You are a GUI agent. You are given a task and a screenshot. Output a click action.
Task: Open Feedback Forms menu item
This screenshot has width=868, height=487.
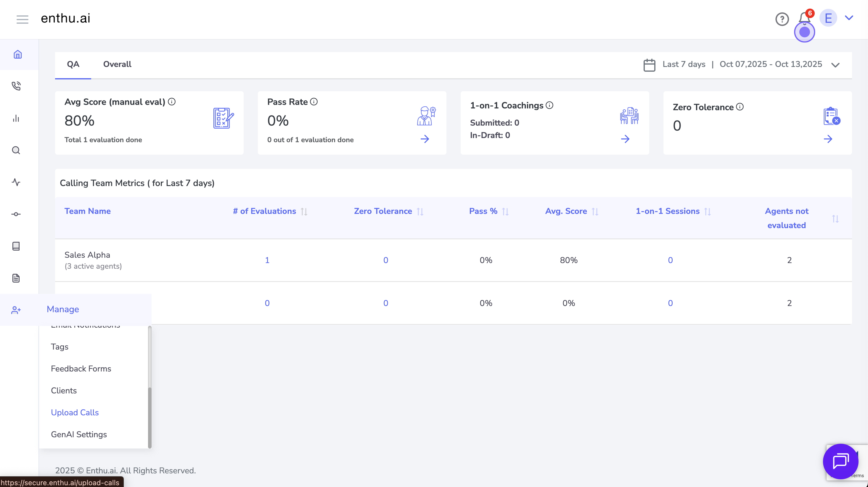pyautogui.click(x=81, y=368)
